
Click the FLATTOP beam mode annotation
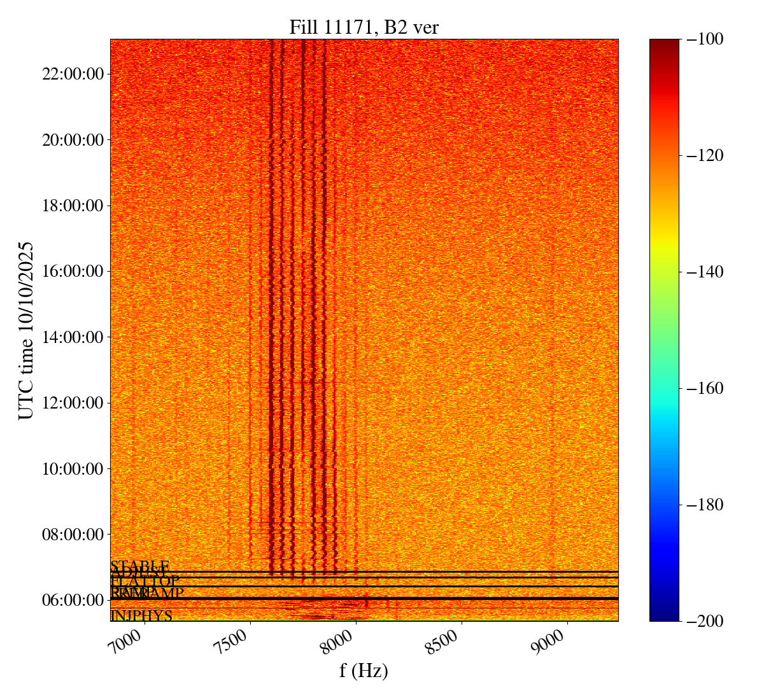pos(145,581)
